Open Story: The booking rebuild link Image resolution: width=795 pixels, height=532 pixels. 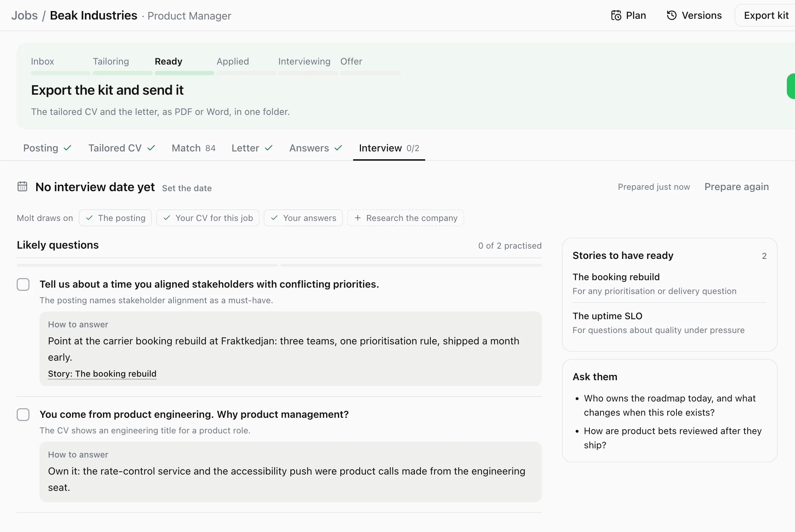pyautogui.click(x=102, y=374)
